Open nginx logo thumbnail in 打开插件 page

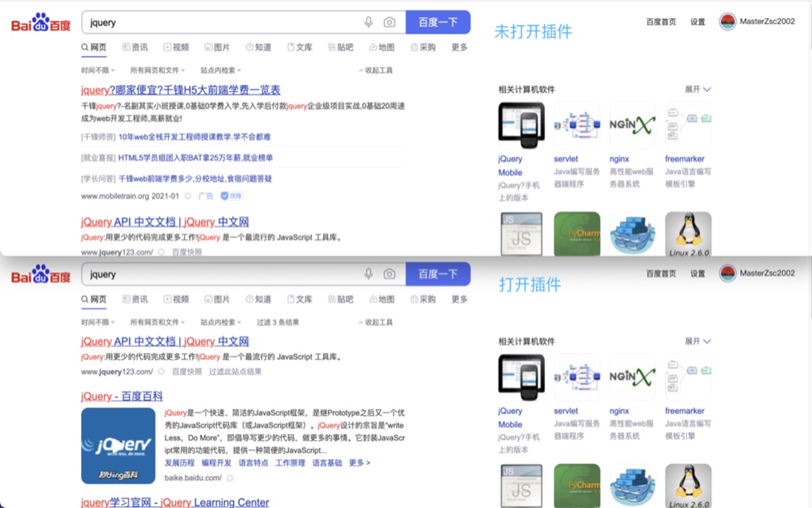coord(632,377)
